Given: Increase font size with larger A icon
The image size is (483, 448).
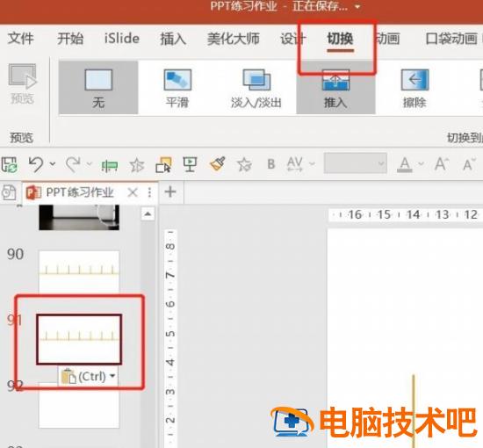Looking at the screenshot, I should pyautogui.click(x=441, y=164).
